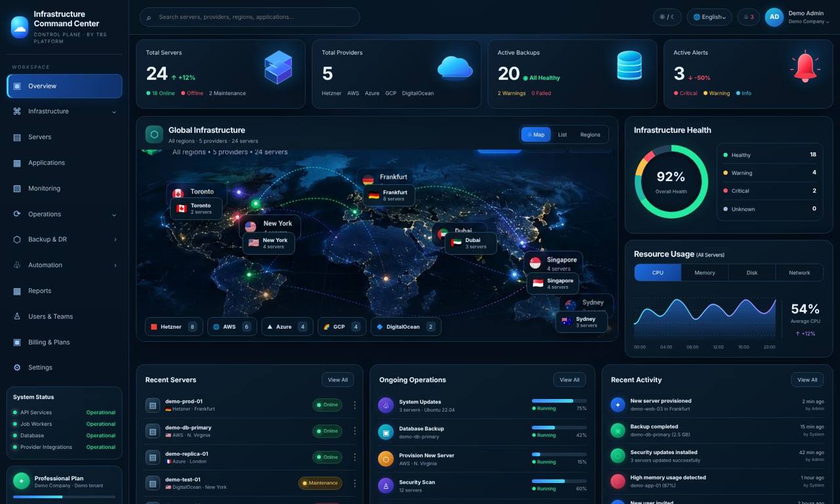Toggle the Azure provider filter chip
The image size is (840, 504).
[287, 327]
